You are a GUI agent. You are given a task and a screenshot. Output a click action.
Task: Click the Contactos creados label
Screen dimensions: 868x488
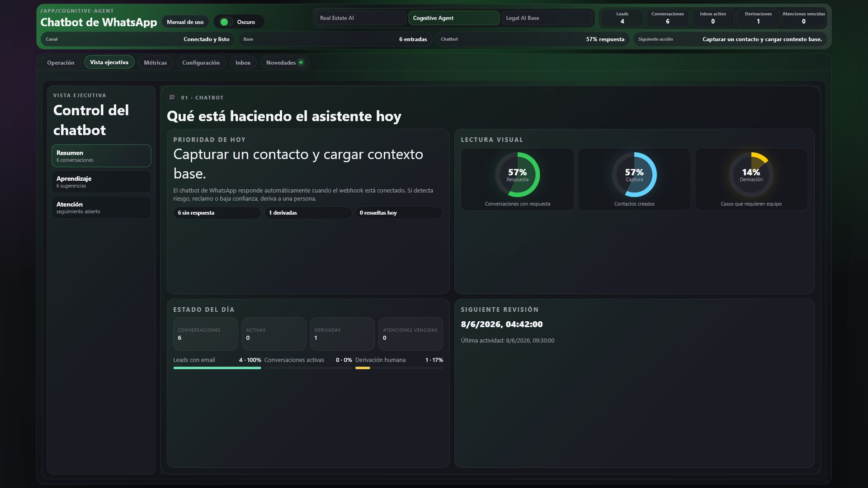click(634, 204)
